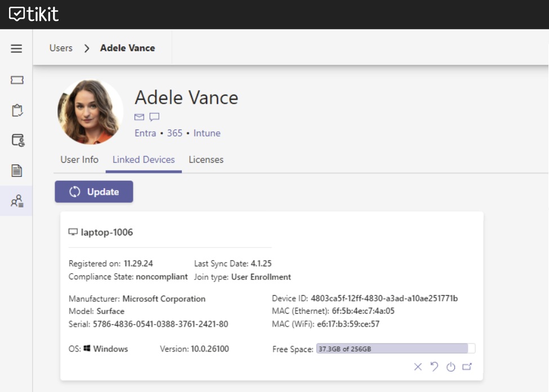
Task: Click the Last Sync Date 4.1.25
Action: (261, 264)
